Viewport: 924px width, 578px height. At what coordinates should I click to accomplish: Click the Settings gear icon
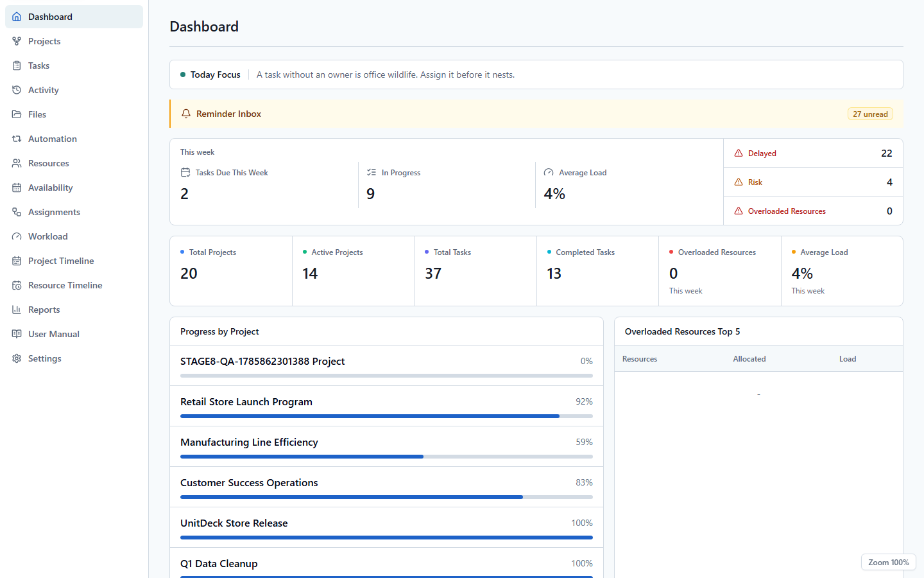point(17,358)
